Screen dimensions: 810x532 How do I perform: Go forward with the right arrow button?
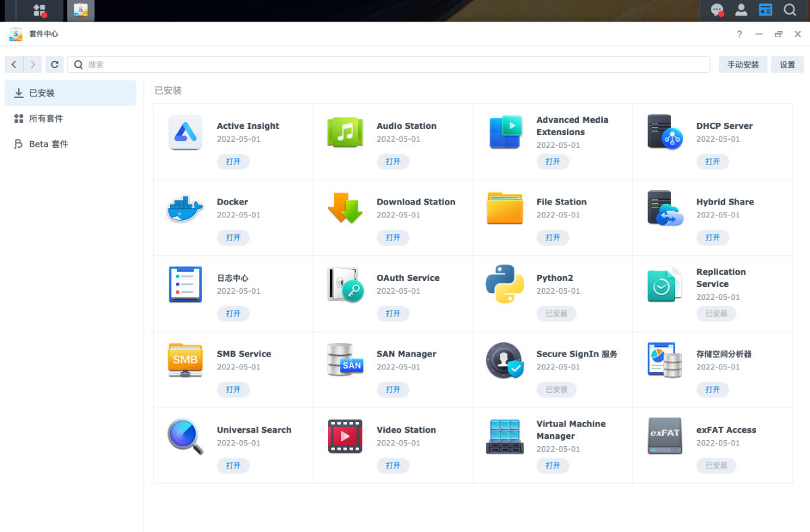coord(32,64)
